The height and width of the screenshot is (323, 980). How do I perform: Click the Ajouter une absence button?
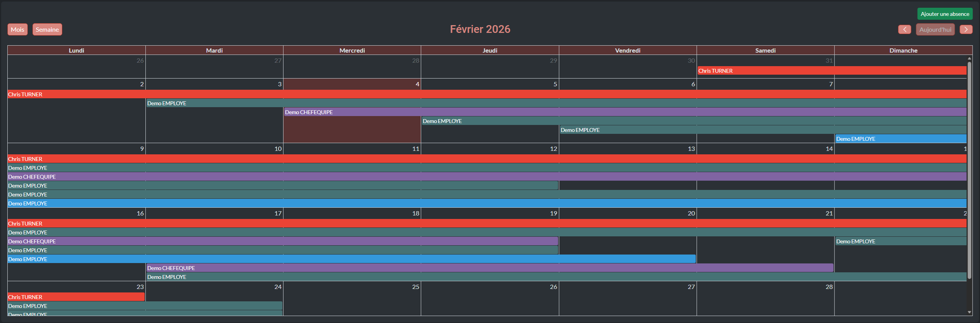[944, 14]
